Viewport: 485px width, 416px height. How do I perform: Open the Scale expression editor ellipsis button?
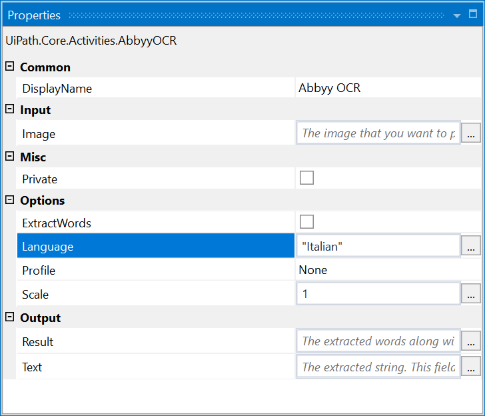point(471,294)
